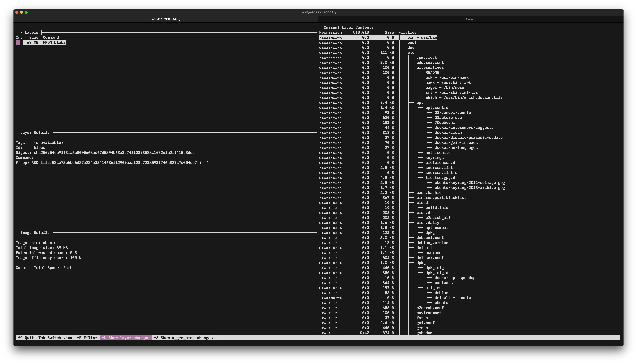This screenshot has width=637, height=364.
Task: Switch to the Alacritty terminal tab
Action: click(471, 19)
